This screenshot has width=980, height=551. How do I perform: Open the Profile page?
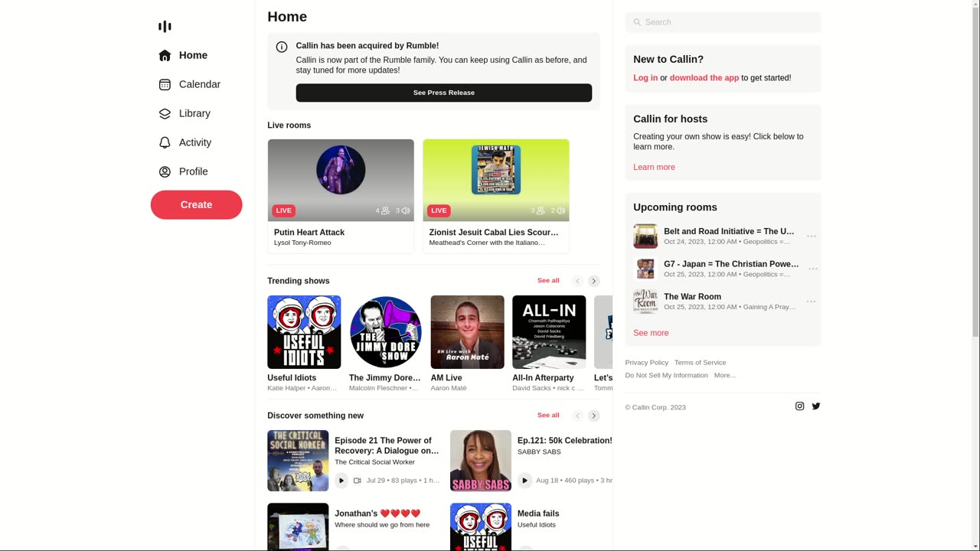click(x=183, y=171)
